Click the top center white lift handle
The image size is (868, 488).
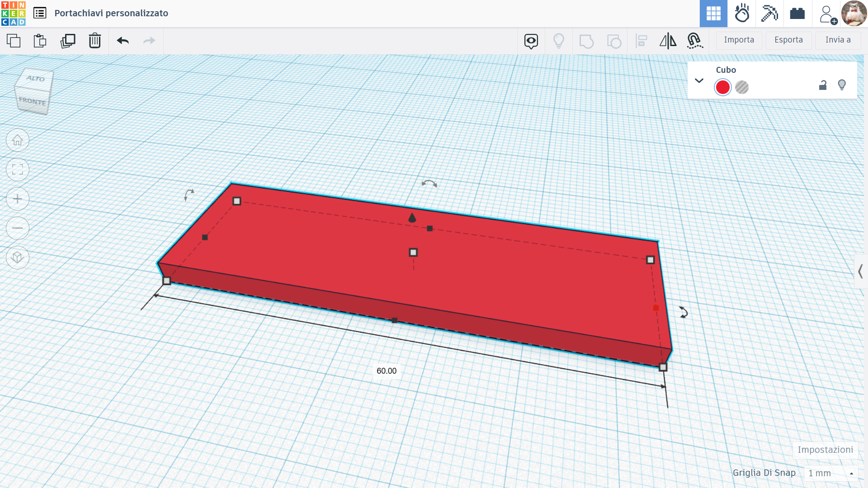coord(413,253)
